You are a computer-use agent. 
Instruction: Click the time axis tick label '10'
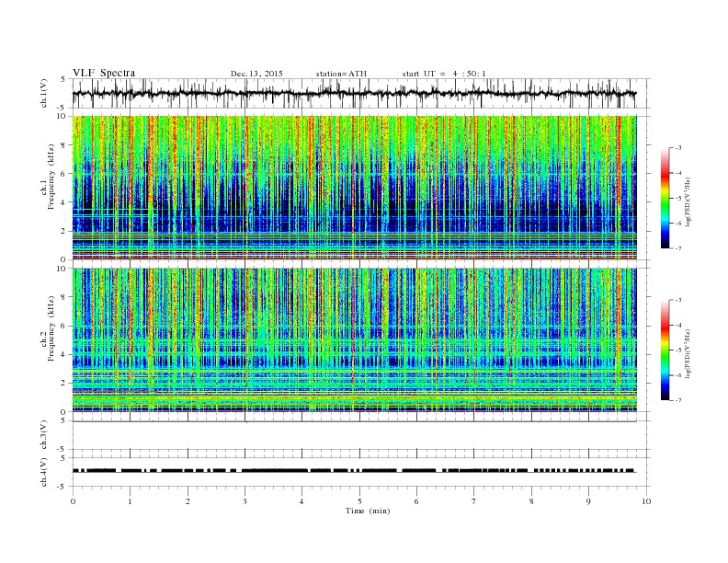point(646,501)
